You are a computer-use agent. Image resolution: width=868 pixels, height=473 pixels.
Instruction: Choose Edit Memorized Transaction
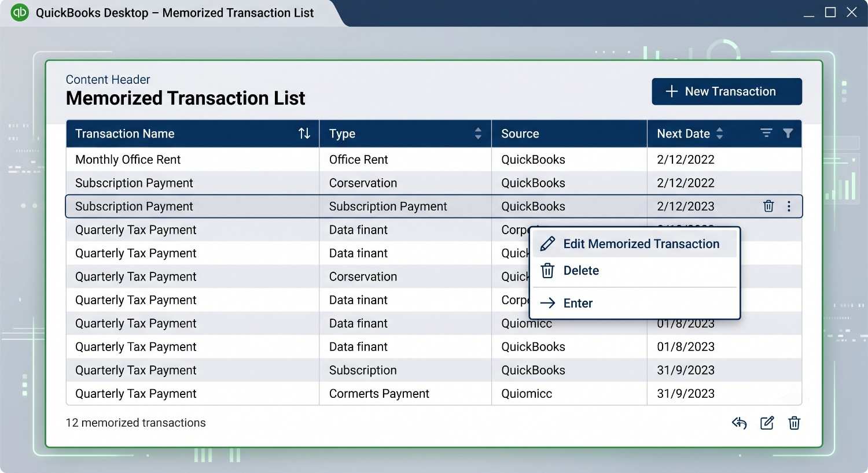[x=635, y=243]
